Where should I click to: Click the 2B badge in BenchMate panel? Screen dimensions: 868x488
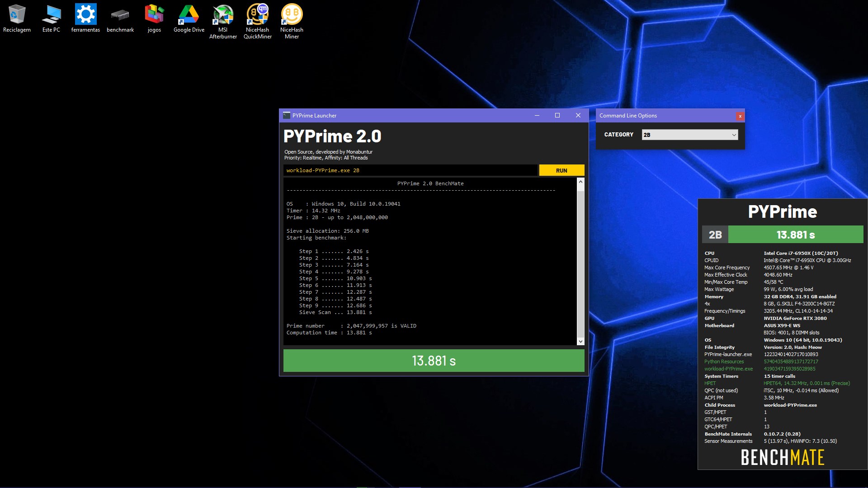click(x=715, y=235)
